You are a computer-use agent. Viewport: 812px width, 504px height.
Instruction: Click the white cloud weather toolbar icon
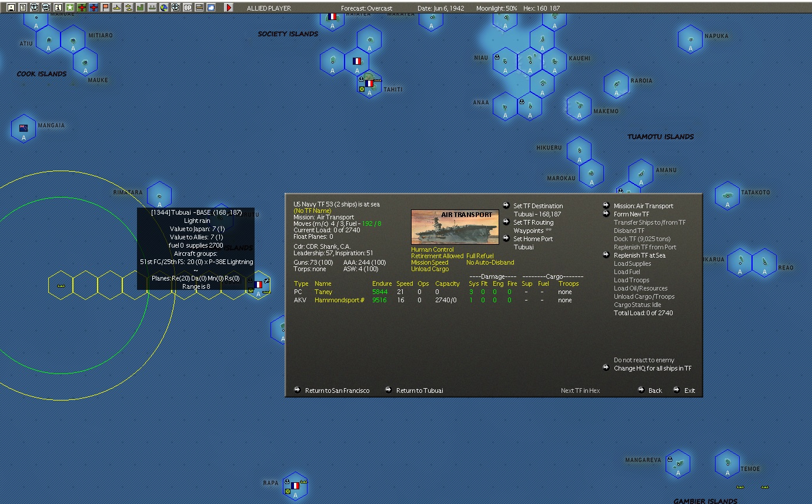[x=211, y=8]
